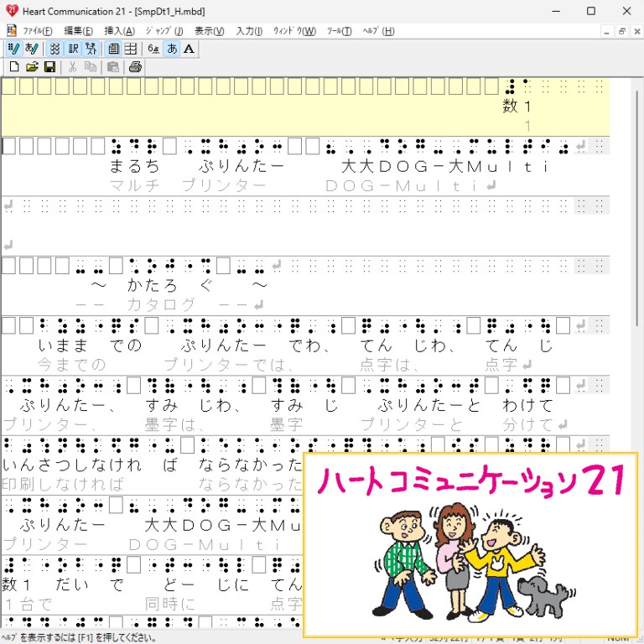Click the kana pen edit mode icon
Image resolution: width=644 pixels, height=644 pixels.
pos(32,49)
